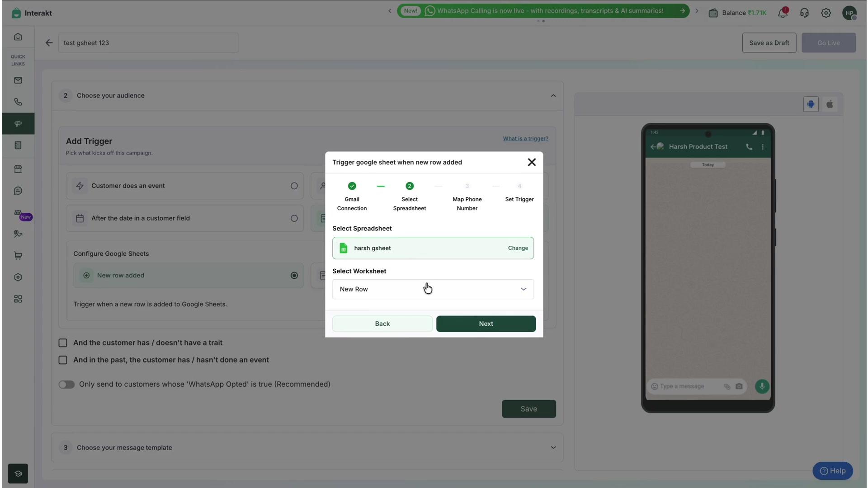Click the audience Save button
Viewport: 868px width, 488px height.
point(529,409)
